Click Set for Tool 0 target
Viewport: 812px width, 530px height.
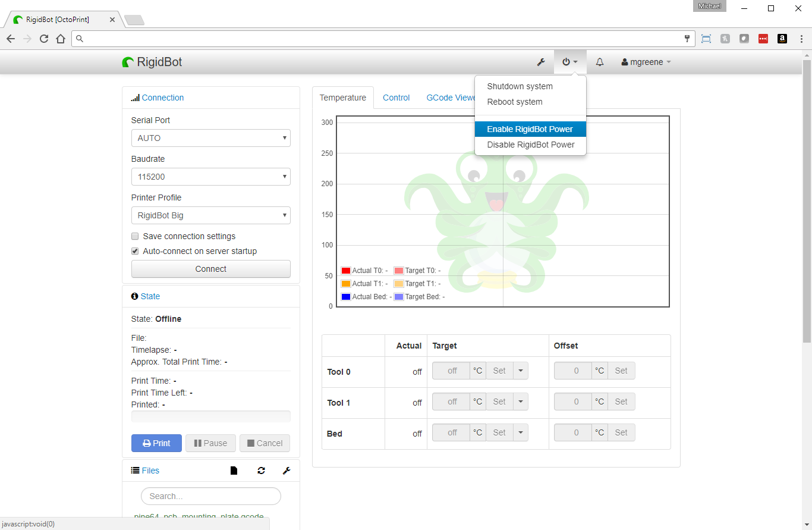[x=499, y=371]
